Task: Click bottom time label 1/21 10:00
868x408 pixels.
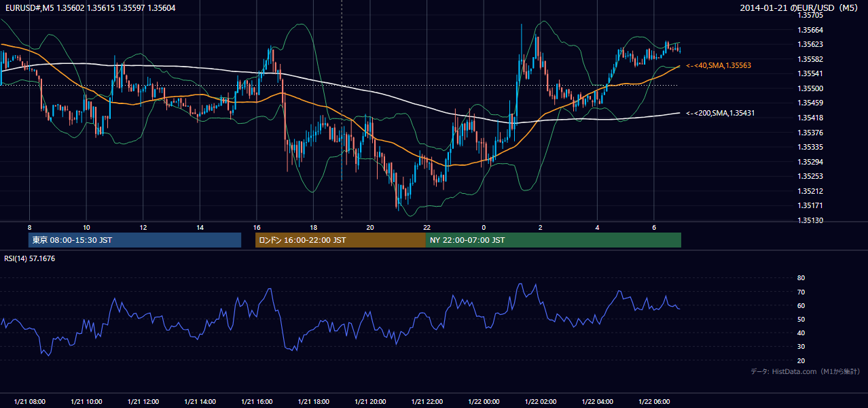Action: [86, 402]
